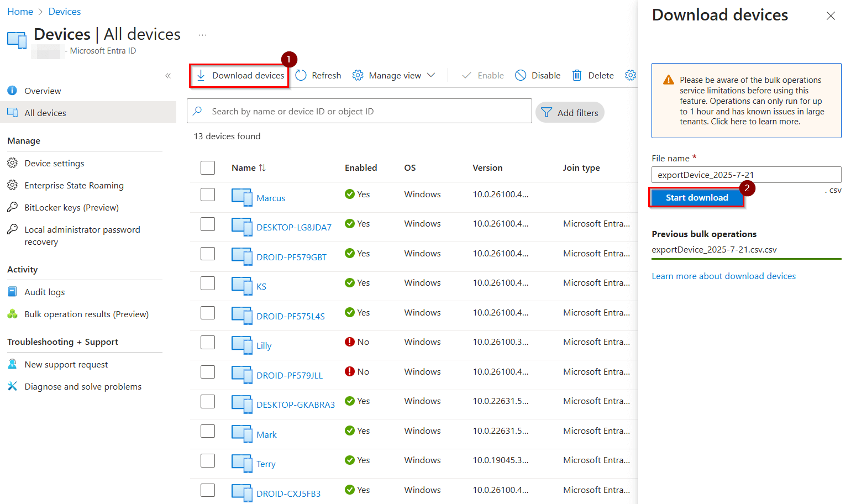Select the Device settings gear in sidebar
Screen dimensions: 851x504
(x=13, y=163)
